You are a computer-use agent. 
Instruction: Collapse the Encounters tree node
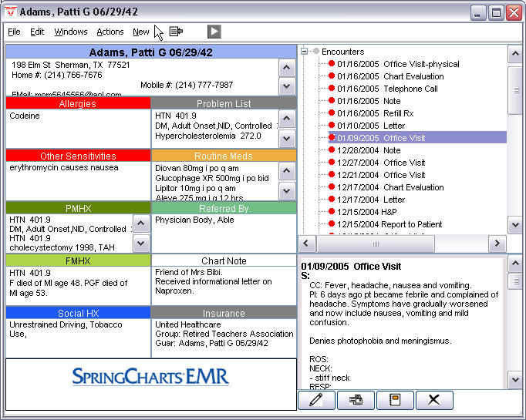(x=304, y=52)
